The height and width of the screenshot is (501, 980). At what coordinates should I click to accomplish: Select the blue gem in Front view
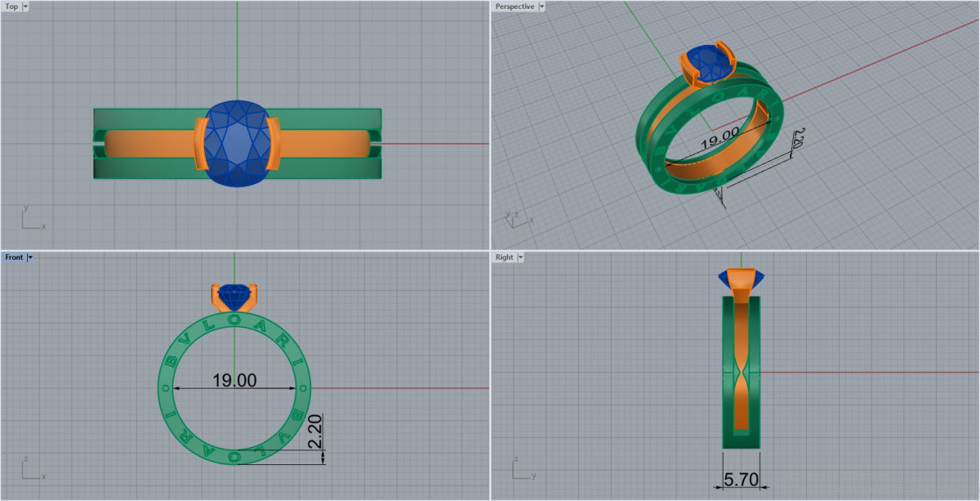point(234,293)
